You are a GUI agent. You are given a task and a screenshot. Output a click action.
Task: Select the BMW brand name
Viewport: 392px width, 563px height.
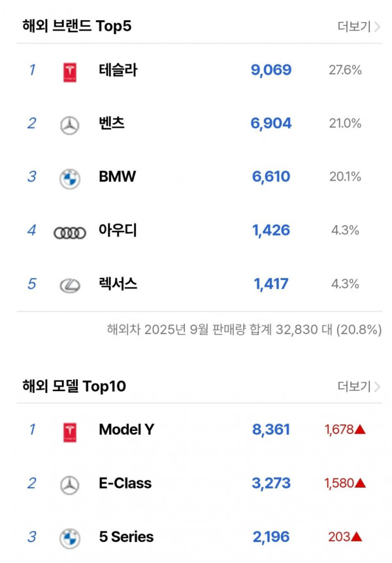click(x=118, y=177)
